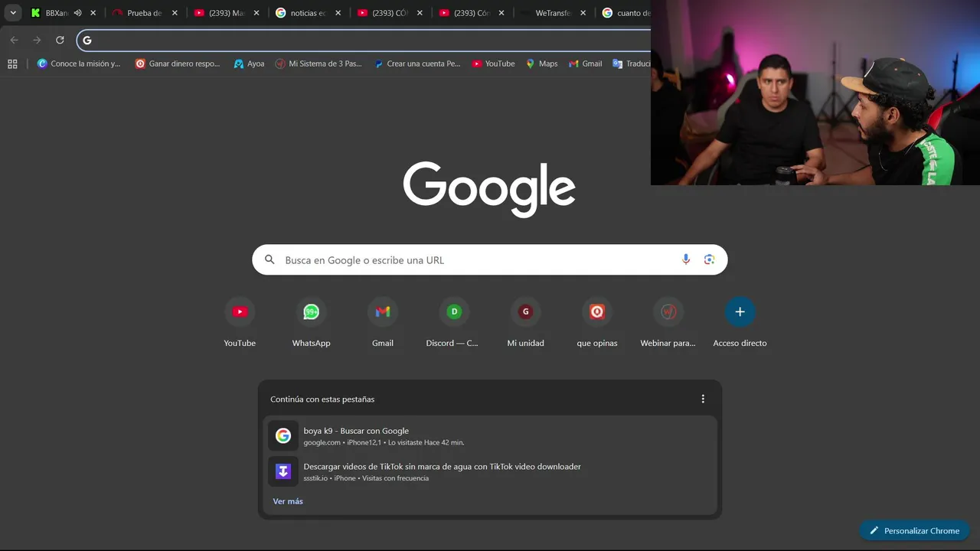
Task: Close the noticias Google tab
Action: 338,13
